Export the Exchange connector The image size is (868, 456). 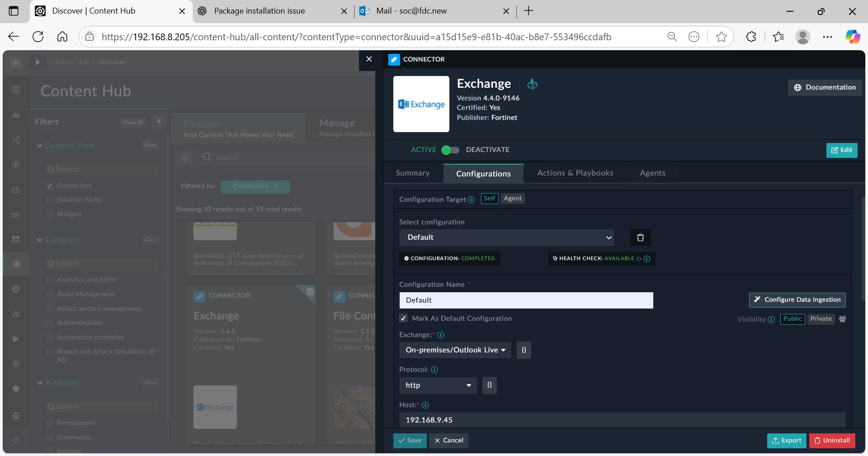click(x=787, y=441)
